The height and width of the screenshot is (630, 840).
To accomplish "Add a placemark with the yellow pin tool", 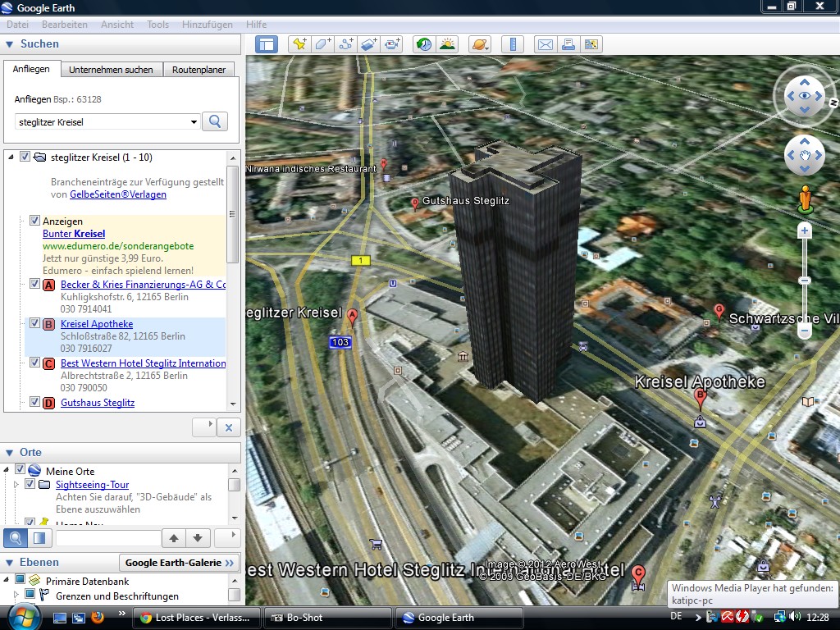I will pos(299,44).
